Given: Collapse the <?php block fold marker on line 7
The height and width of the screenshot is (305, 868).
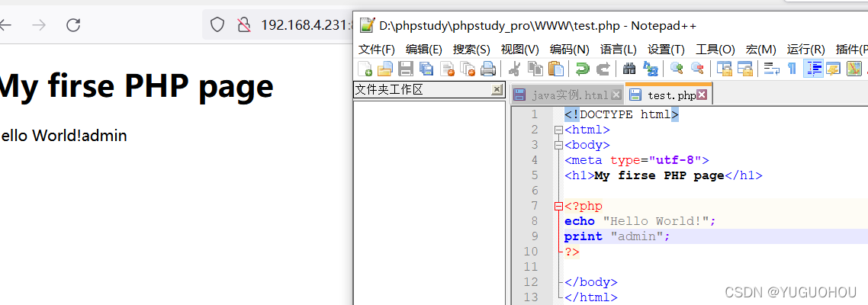Looking at the screenshot, I should [558, 206].
